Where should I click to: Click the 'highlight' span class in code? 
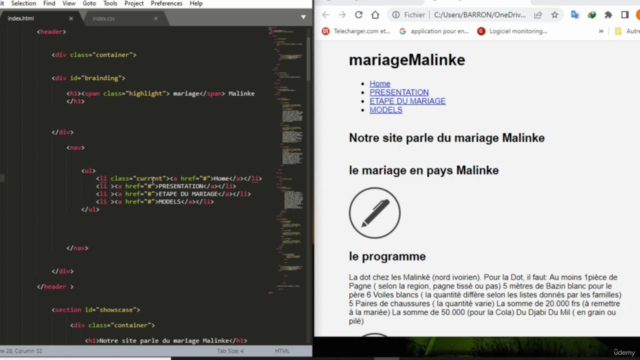tap(147, 93)
